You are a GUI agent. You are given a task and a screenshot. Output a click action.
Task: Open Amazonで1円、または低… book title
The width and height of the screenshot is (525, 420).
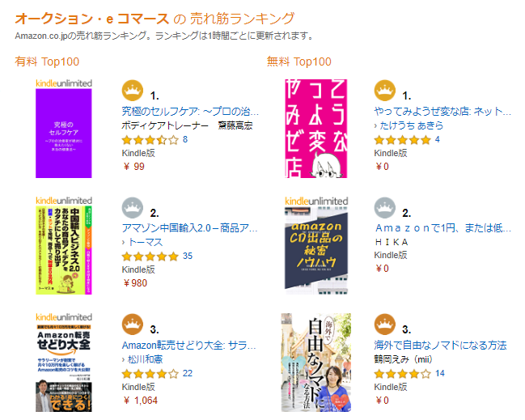pyautogui.click(x=442, y=227)
